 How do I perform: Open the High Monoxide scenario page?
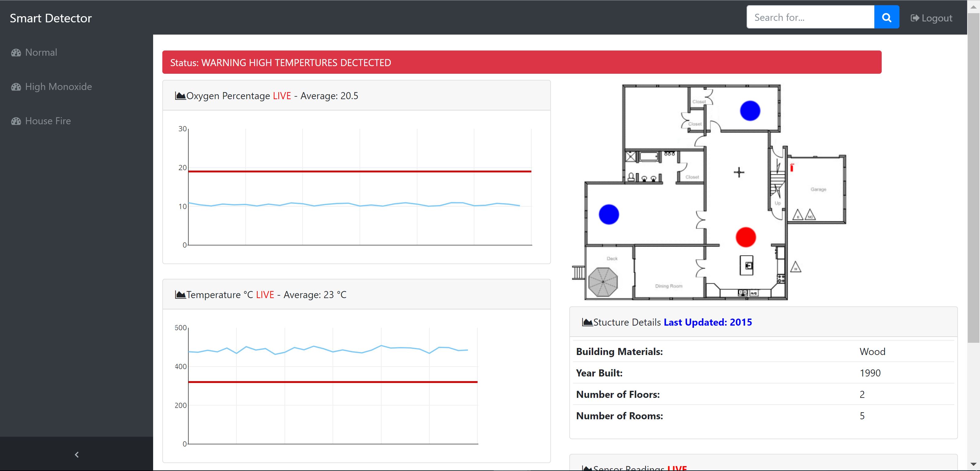pyautogui.click(x=58, y=87)
